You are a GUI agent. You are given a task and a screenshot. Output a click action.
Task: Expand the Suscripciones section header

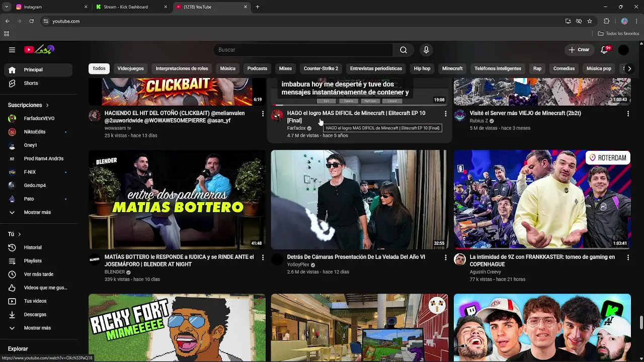click(x=28, y=105)
